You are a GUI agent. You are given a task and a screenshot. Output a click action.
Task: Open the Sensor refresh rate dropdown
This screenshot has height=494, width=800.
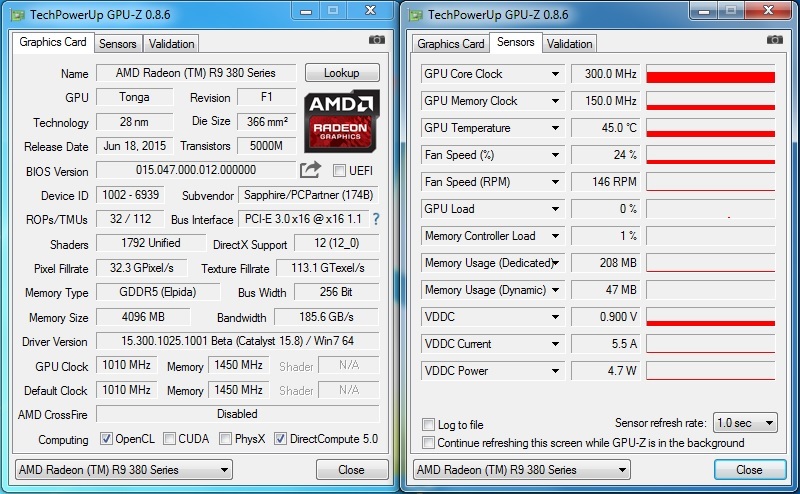pos(745,423)
